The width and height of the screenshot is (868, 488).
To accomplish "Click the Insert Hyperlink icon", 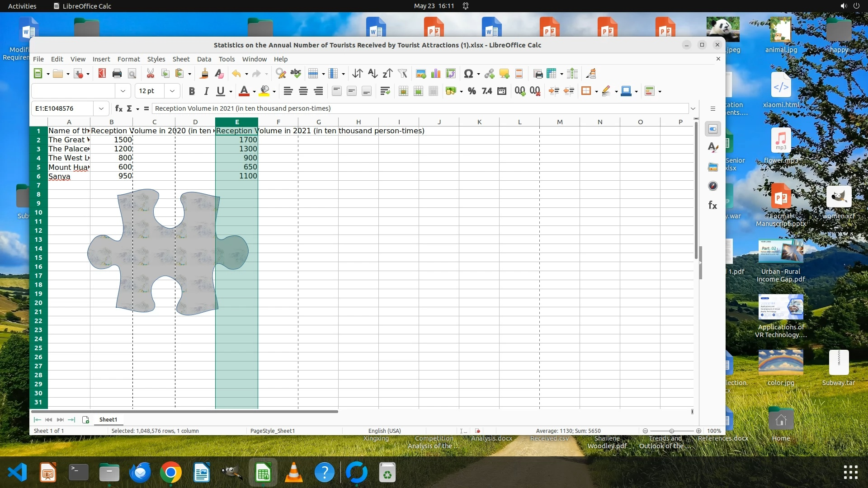I will click(x=489, y=74).
